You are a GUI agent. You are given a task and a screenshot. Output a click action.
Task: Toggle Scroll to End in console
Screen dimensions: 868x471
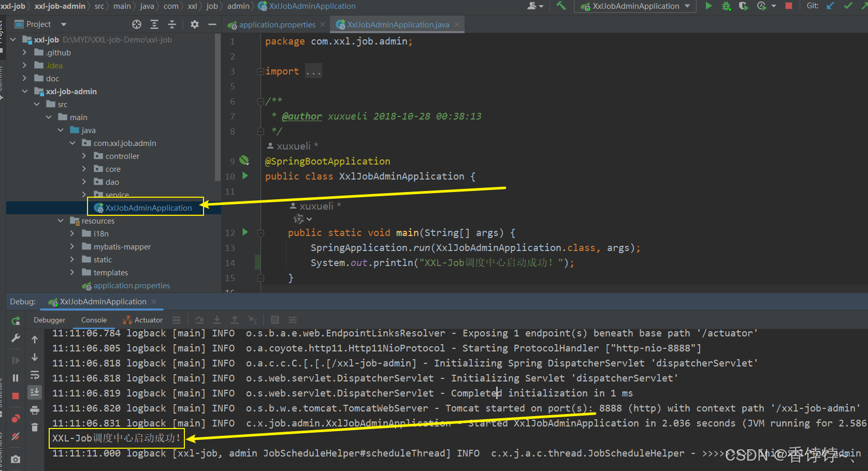point(35,392)
